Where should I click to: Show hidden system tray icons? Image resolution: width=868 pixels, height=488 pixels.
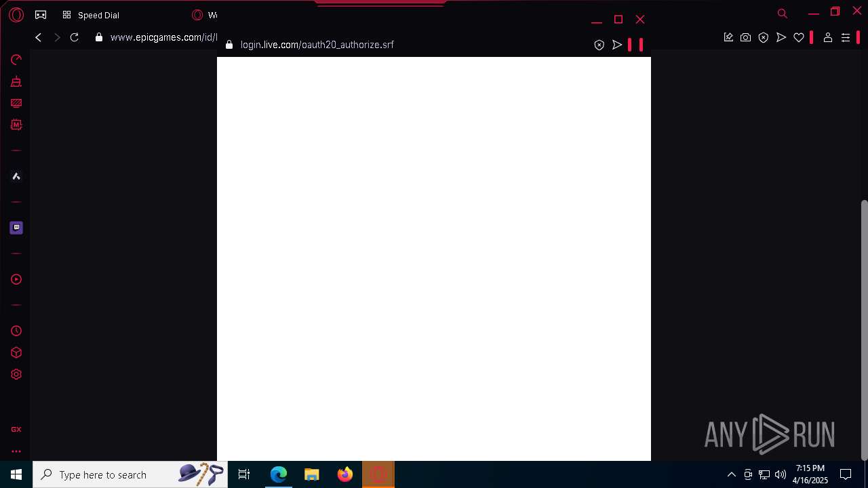point(731,474)
